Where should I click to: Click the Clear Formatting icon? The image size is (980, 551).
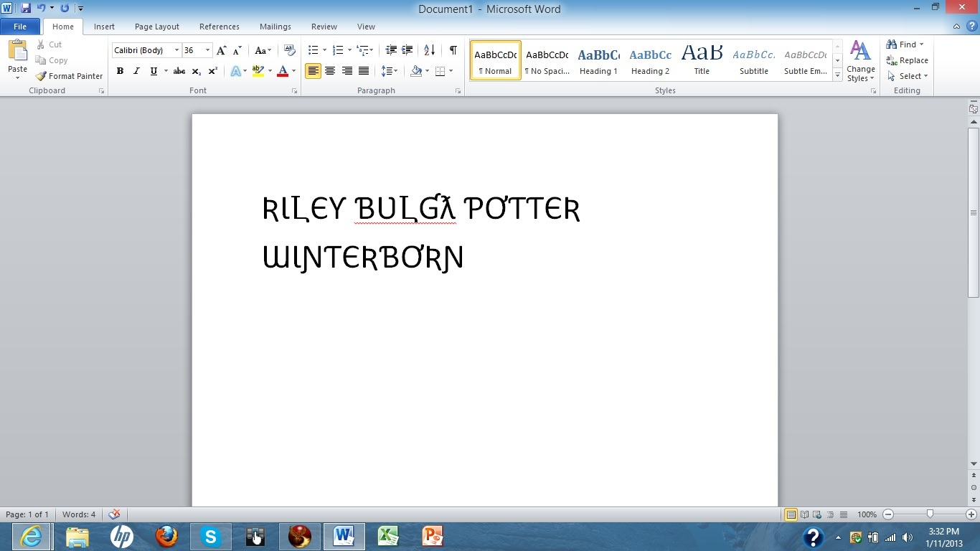point(290,50)
